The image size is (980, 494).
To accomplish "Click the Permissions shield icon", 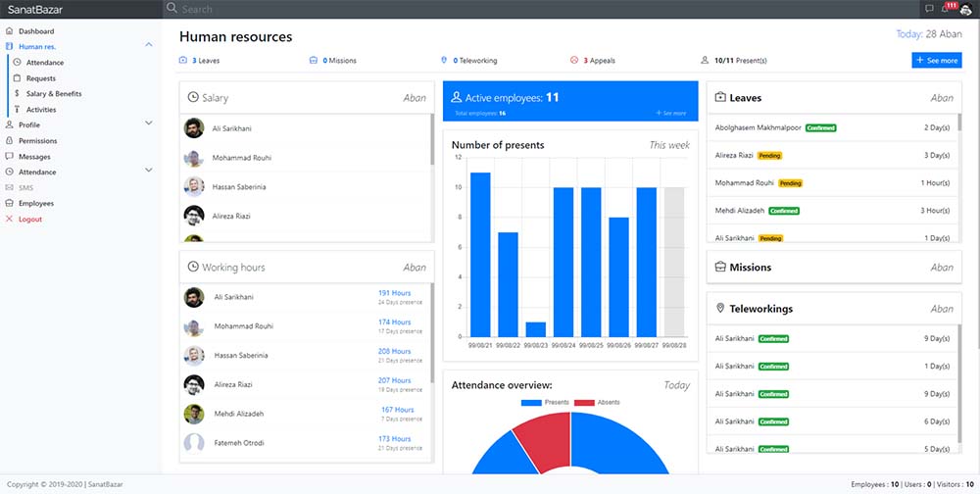I will tap(9, 141).
